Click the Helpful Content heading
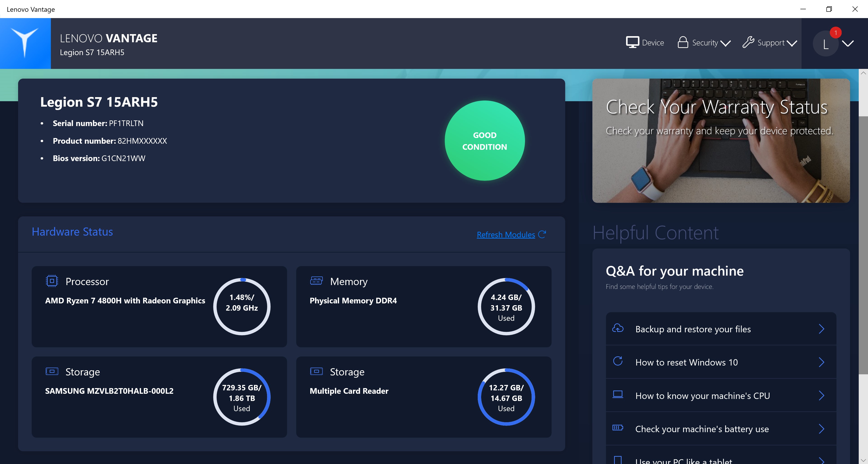 (655, 233)
